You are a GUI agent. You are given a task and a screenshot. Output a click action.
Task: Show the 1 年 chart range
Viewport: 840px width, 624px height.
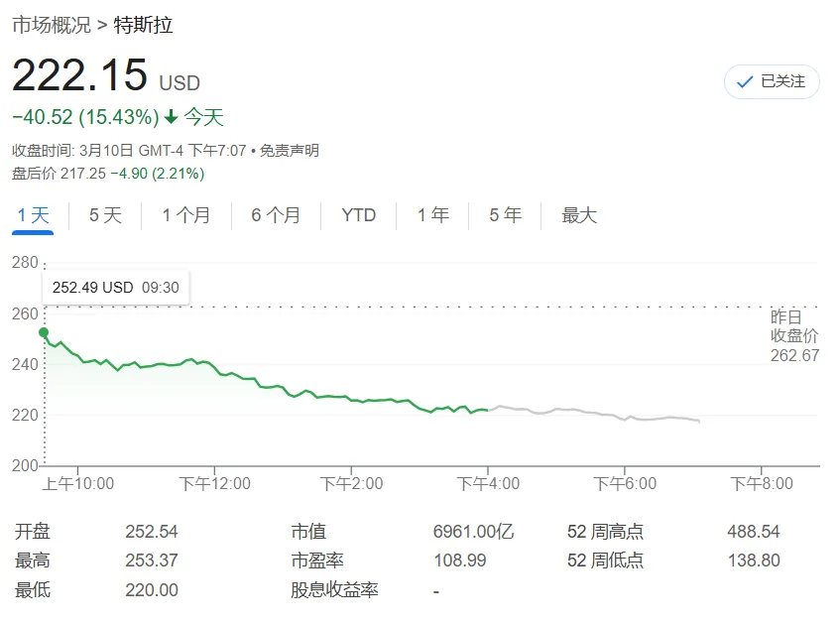tap(432, 215)
